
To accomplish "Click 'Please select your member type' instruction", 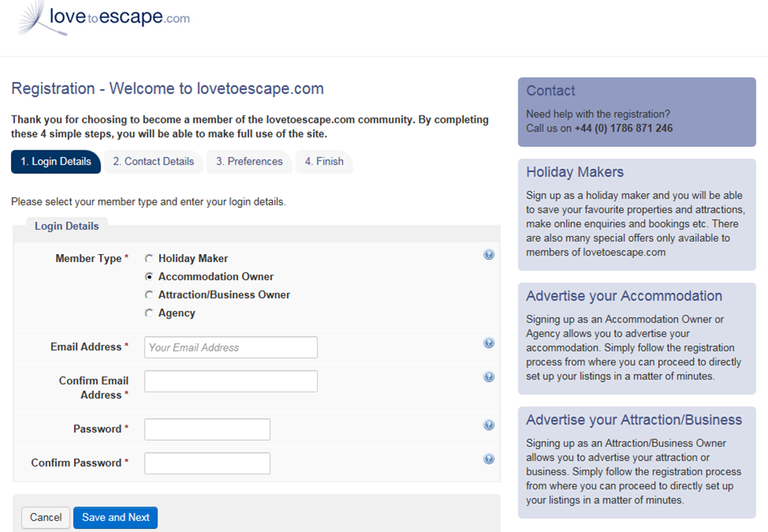I will 149,201.
